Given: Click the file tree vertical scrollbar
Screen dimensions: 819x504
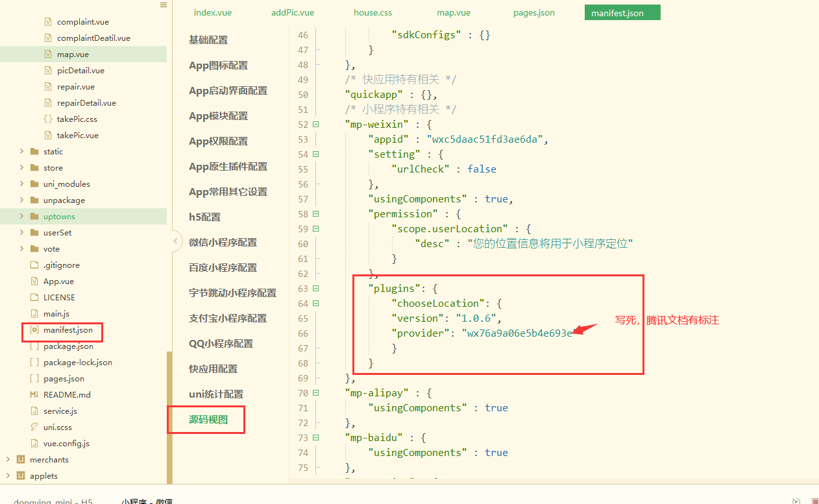Looking at the screenshot, I should (x=170, y=417).
